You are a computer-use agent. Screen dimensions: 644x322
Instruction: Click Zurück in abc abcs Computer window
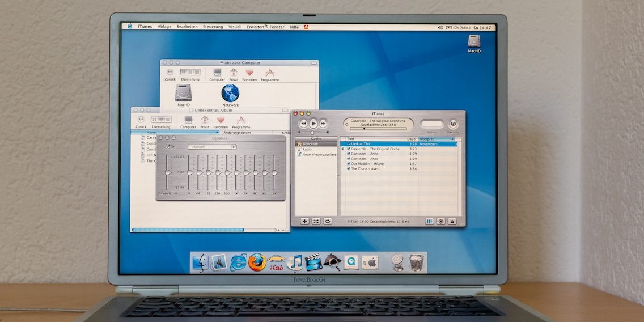[170, 74]
